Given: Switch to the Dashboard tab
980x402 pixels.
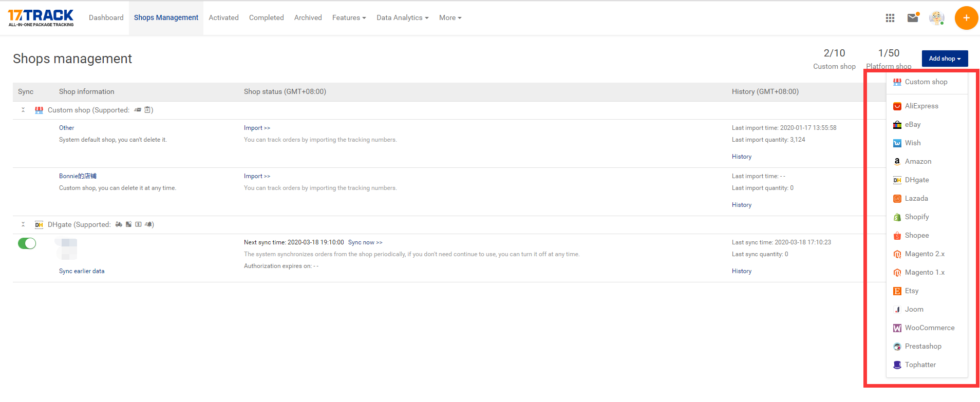Looking at the screenshot, I should pyautogui.click(x=106, y=17).
